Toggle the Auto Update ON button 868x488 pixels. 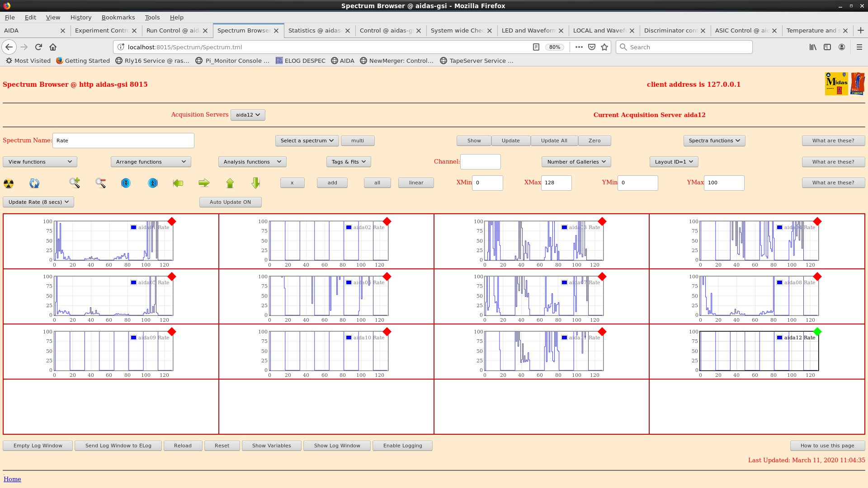tap(230, 202)
